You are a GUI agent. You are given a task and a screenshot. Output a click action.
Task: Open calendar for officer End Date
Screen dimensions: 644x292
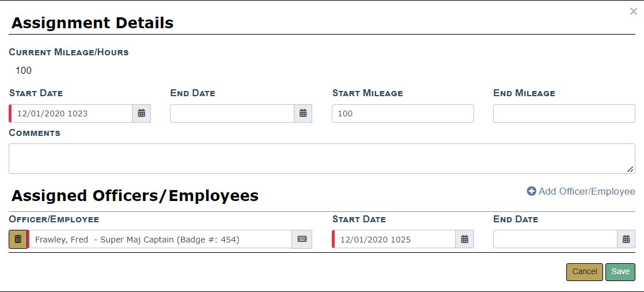pyautogui.click(x=626, y=239)
